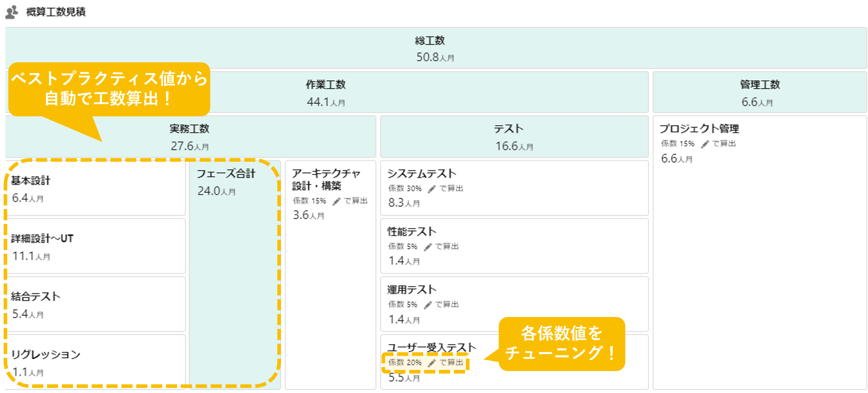Edit the 性能テスト coefficient with pencil
The width and height of the screenshot is (868, 393).
click(428, 247)
